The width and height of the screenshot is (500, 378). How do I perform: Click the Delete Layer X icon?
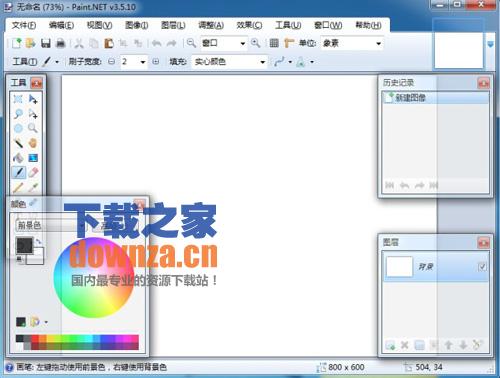[405, 346]
